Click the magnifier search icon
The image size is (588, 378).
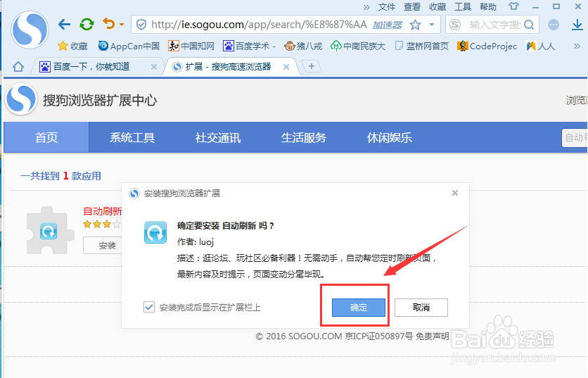click(x=529, y=25)
